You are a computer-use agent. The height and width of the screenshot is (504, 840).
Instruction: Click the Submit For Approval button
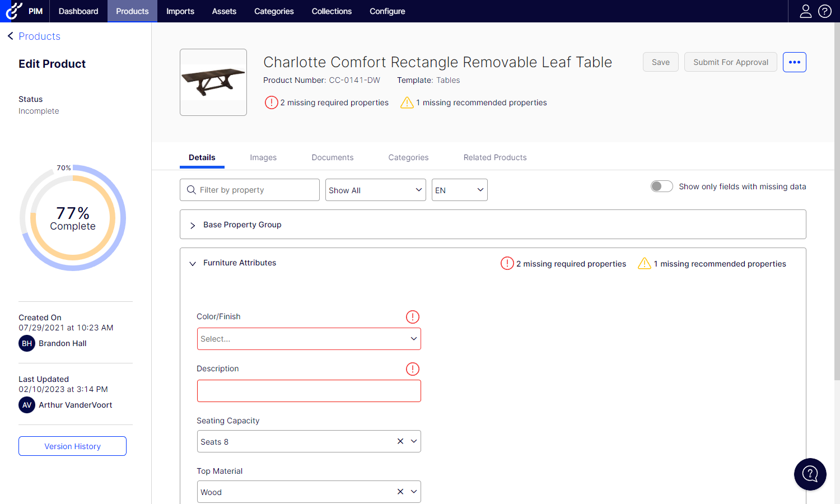730,62
